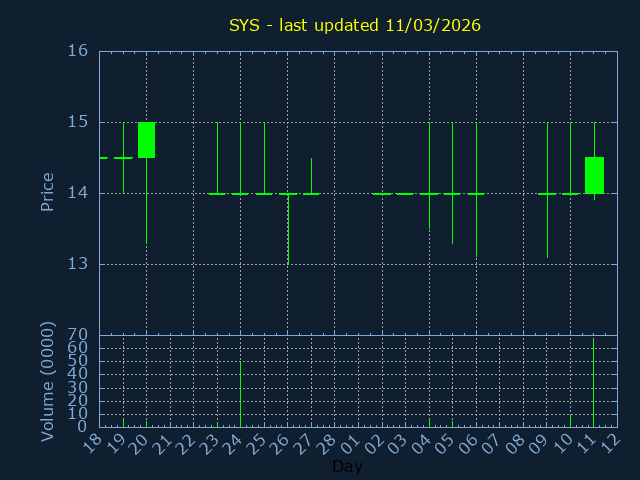640x480 pixels.
Task: Click the chart title SYS last updated
Action: [x=354, y=25]
